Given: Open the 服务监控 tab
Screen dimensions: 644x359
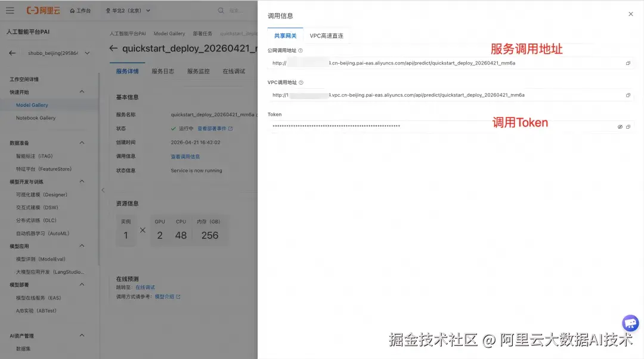Looking at the screenshot, I should [199, 71].
